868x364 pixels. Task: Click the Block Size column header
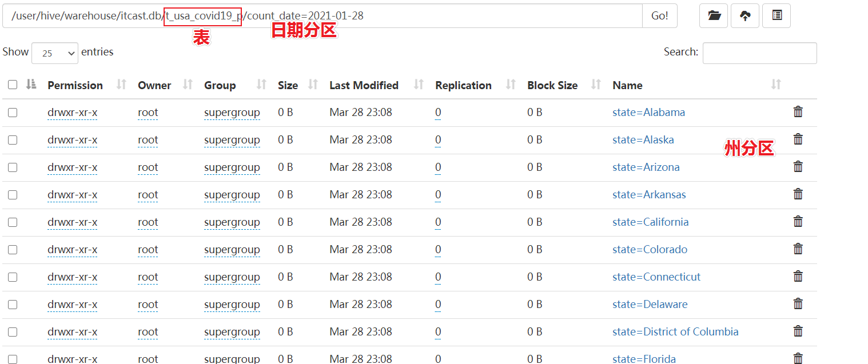point(552,85)
